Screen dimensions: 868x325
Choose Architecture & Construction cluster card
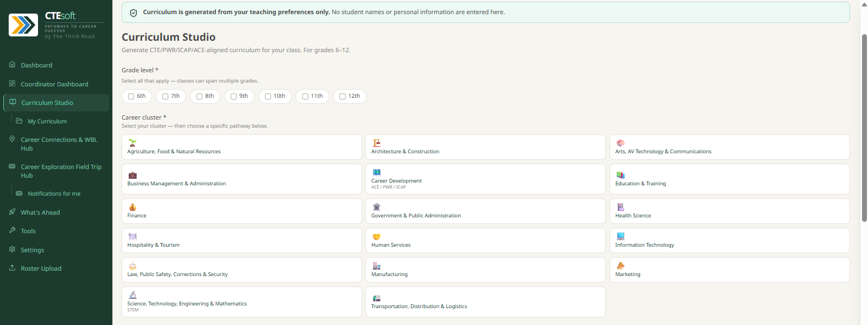[485, 147]
